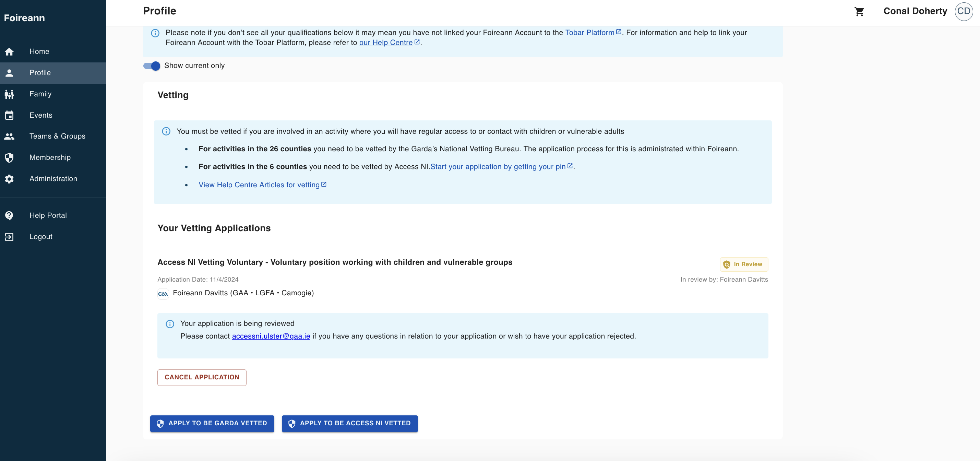The image size is (980, 461).
Task: Click the Home house icon in sidebar
Action: (x=9, y=51)
